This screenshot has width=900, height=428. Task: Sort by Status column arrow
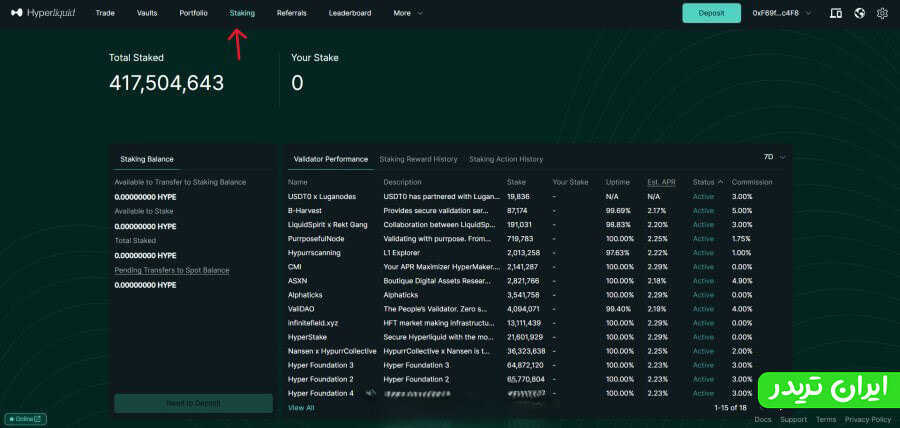(x=720, y=182)
